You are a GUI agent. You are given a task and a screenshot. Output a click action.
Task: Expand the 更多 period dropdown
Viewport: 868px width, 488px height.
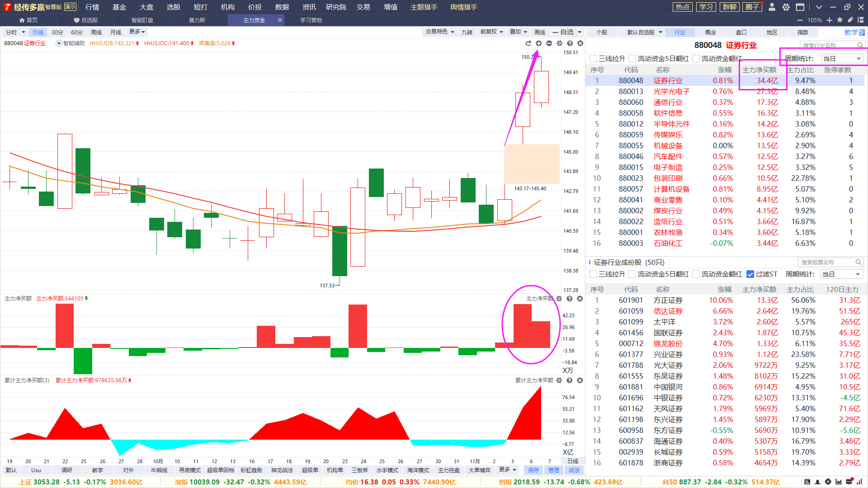(137, 32)
